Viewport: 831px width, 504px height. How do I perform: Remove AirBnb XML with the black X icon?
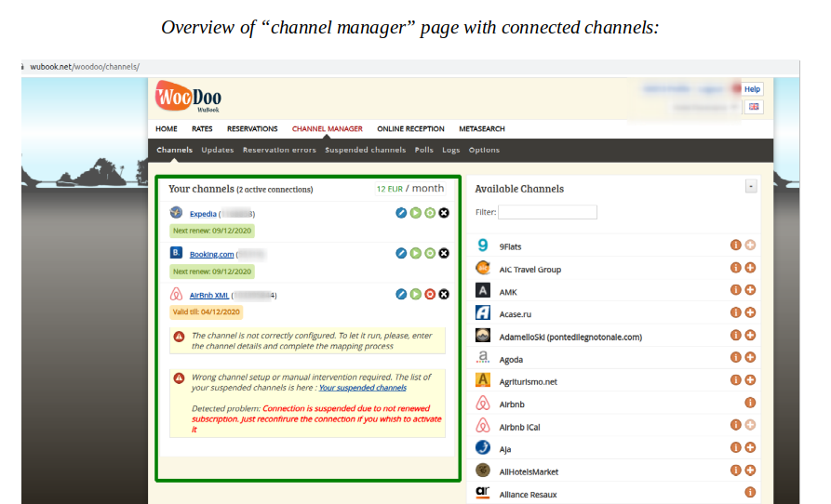444,295
